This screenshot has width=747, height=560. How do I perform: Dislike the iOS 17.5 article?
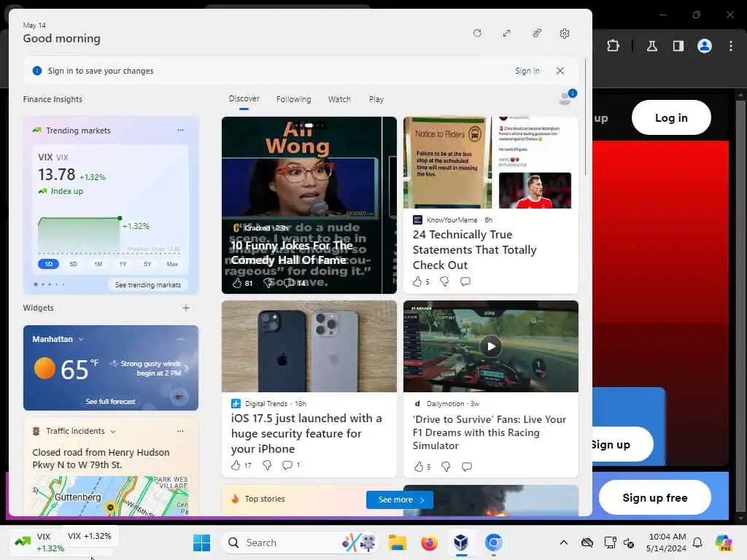(x=267, y=465)
